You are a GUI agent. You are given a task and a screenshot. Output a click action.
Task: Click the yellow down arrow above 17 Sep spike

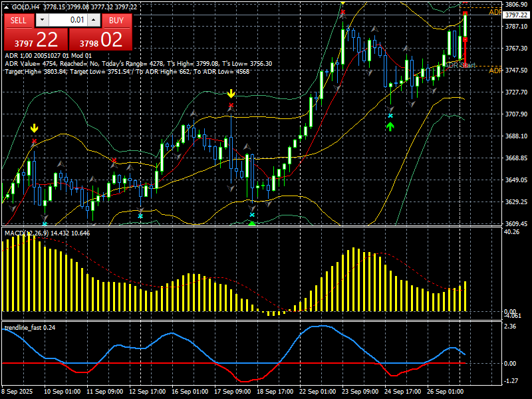click(x=231, y=93)
